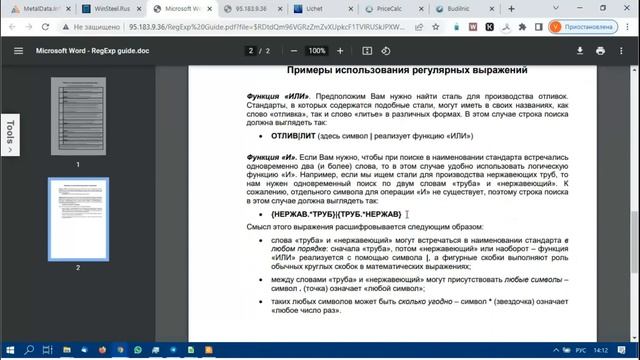Click the (НЕРЖАВ.*ТРУБ)|(ТРУБ.*НЕРЖАВ) expression text
The image size is (640, 360).
pyautogui.click(x=336, y=214)
